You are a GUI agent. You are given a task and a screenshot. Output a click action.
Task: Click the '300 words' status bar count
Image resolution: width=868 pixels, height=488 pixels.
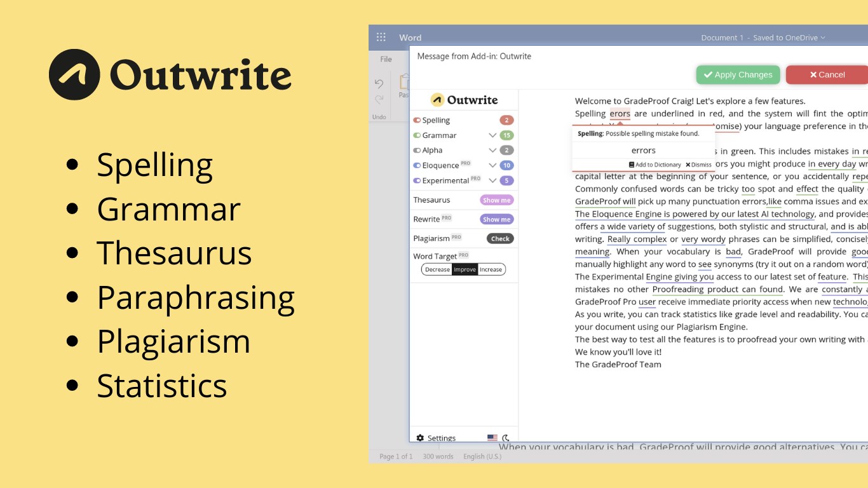point(438,456)
